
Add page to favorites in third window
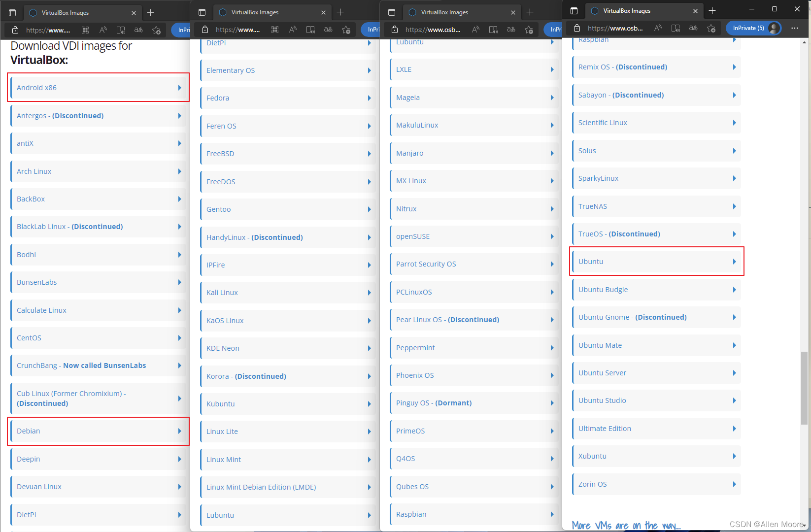click(x=529, y=30)
